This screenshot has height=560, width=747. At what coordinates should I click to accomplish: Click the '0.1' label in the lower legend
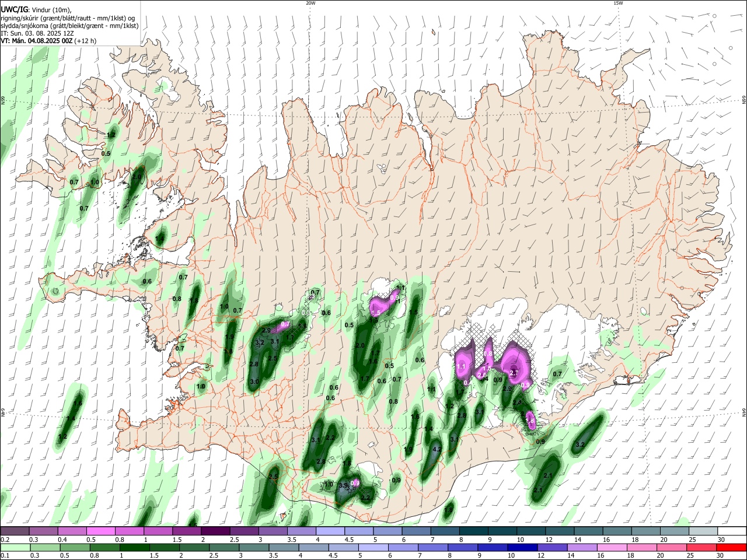coord(5,556)
